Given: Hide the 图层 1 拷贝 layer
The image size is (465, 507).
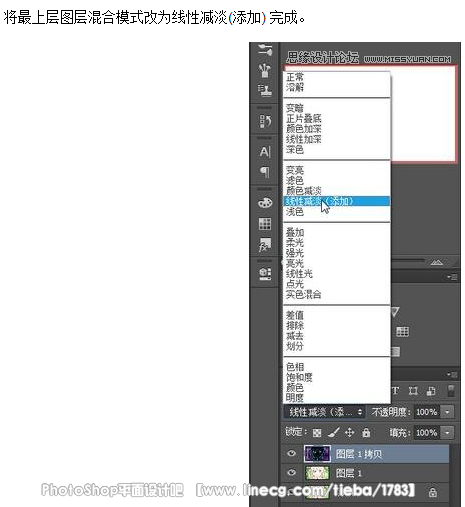Looking at the screenshot, I should click(x=291, y=453).
